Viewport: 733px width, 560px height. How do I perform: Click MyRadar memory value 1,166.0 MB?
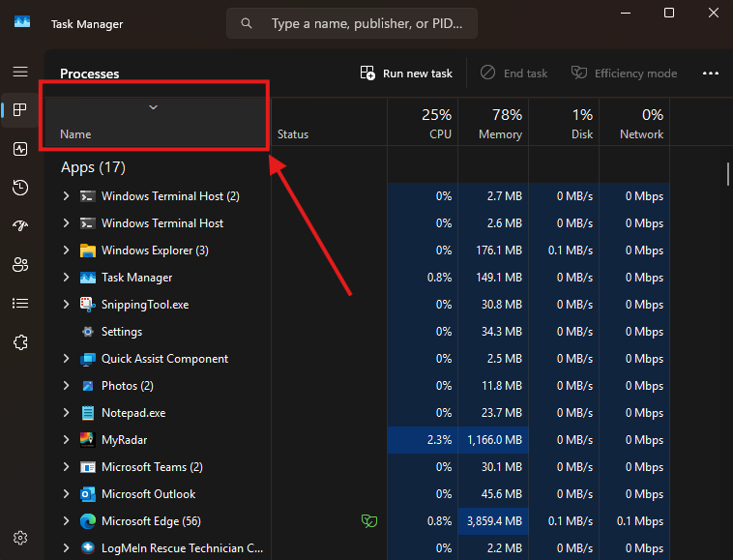pos(494,440)
